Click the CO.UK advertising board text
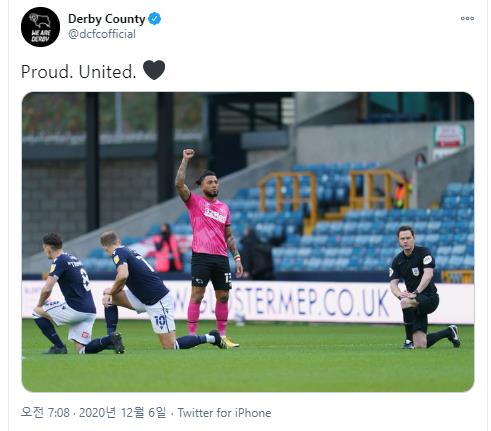The width and height of the screenshot is (491, 431). 356,302
